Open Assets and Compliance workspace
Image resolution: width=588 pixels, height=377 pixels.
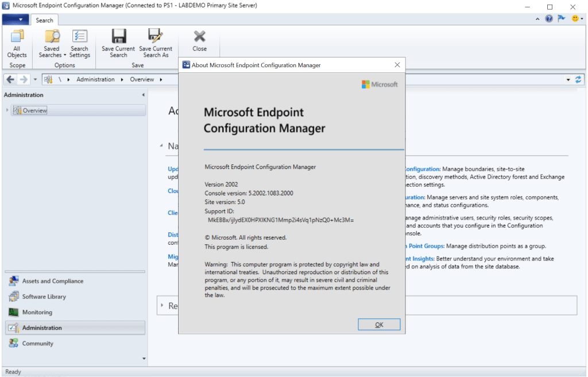(52, 281)
